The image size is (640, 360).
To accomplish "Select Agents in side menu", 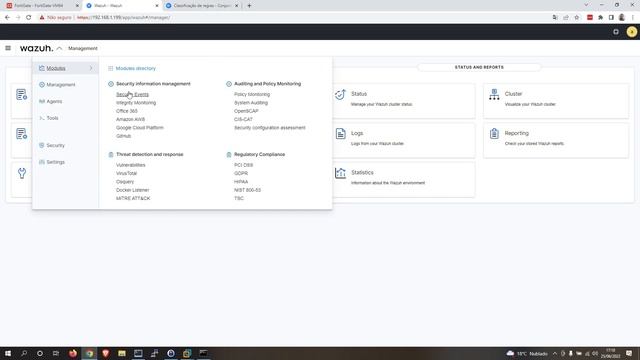I will 54,101.
